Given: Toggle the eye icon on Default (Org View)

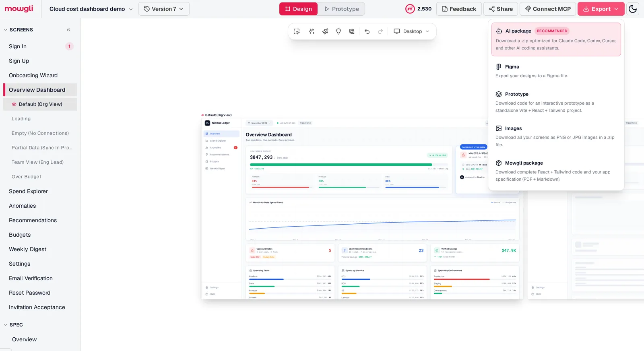Looking at the screenshot, I should coord(14,104).
